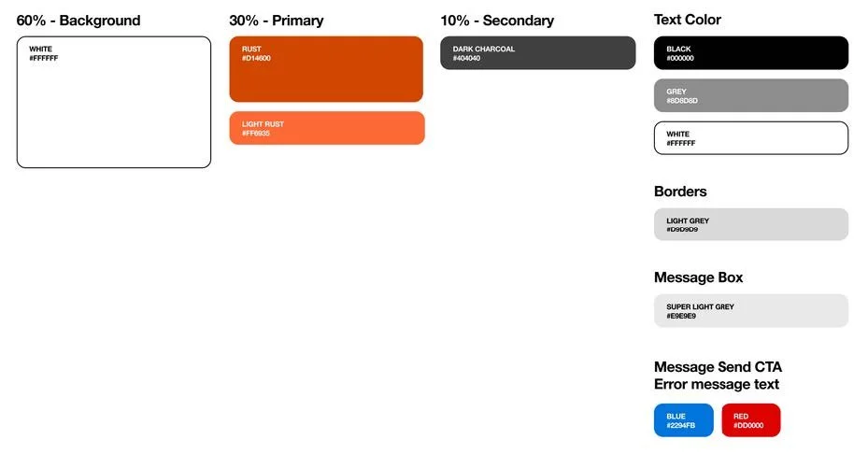
Task: Click the "30% - Primary" heading
Action: click(x=277, y=21)
